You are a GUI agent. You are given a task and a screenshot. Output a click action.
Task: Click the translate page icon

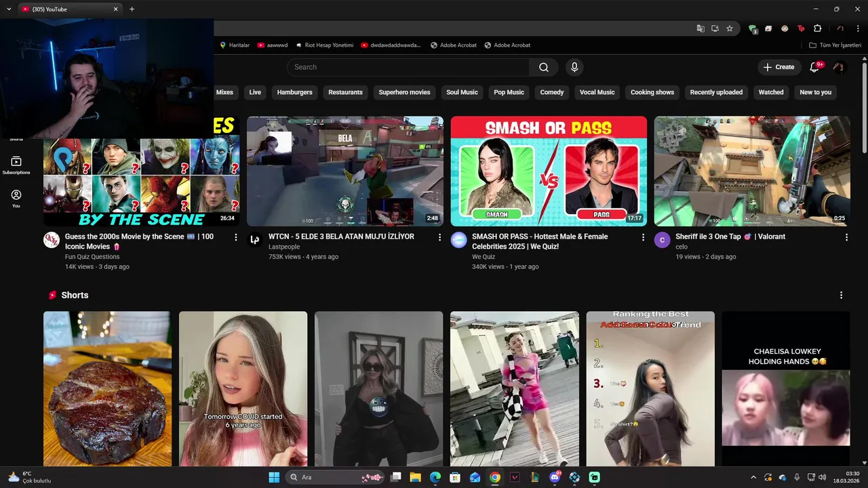point(701,28)
